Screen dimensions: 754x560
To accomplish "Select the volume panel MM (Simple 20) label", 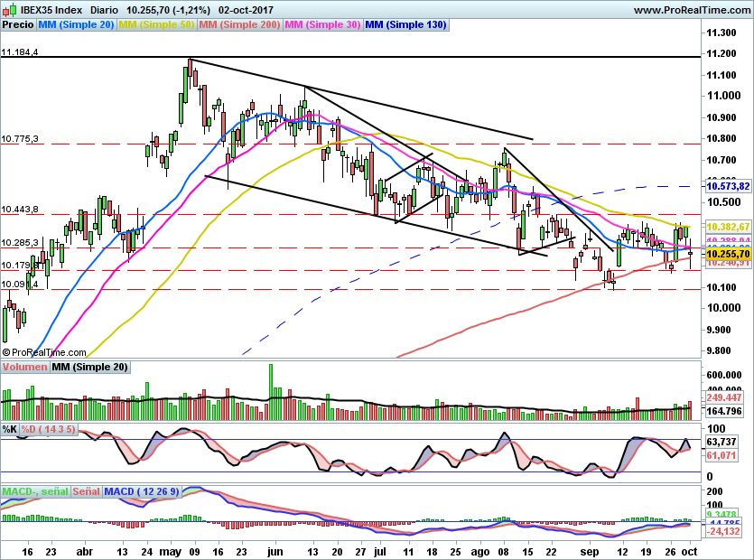I will (x=90, y=367).
